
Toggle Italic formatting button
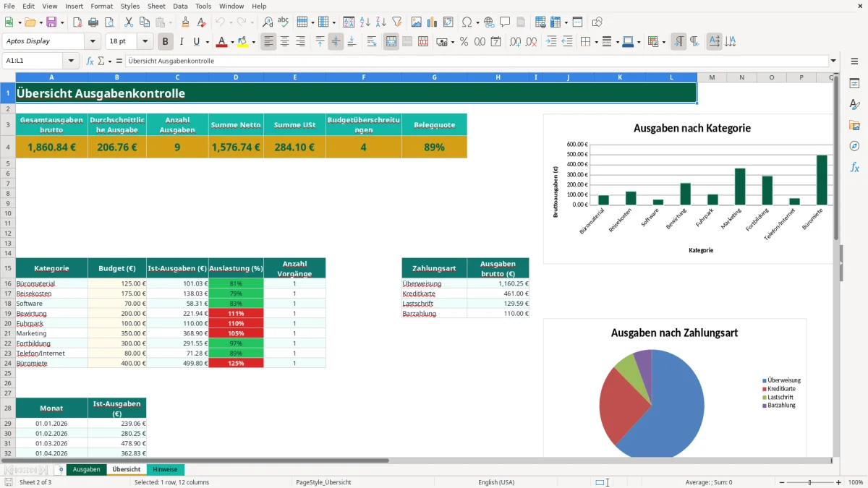coord(181,42)
